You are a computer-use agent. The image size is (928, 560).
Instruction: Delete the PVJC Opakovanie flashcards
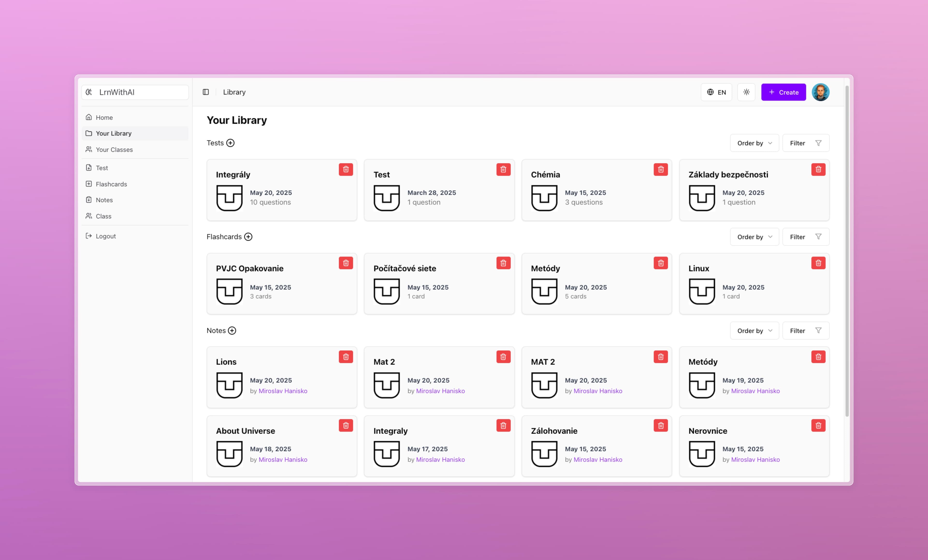tap(346, 263)
